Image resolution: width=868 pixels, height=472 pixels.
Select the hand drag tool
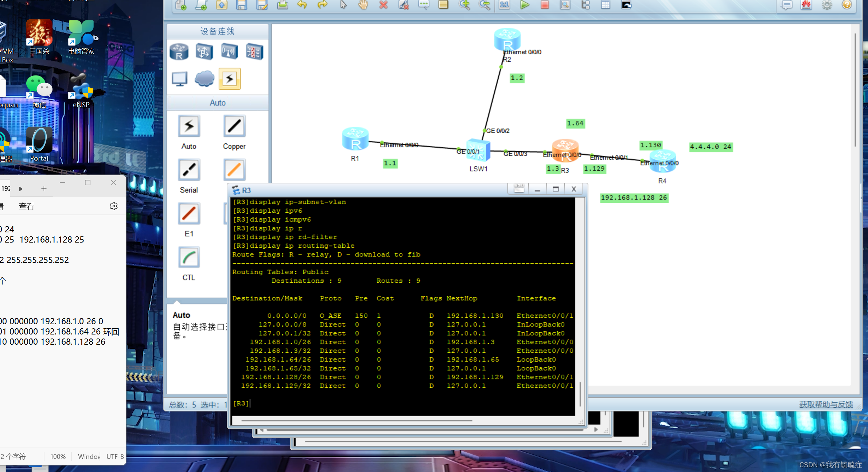(363, 5)
